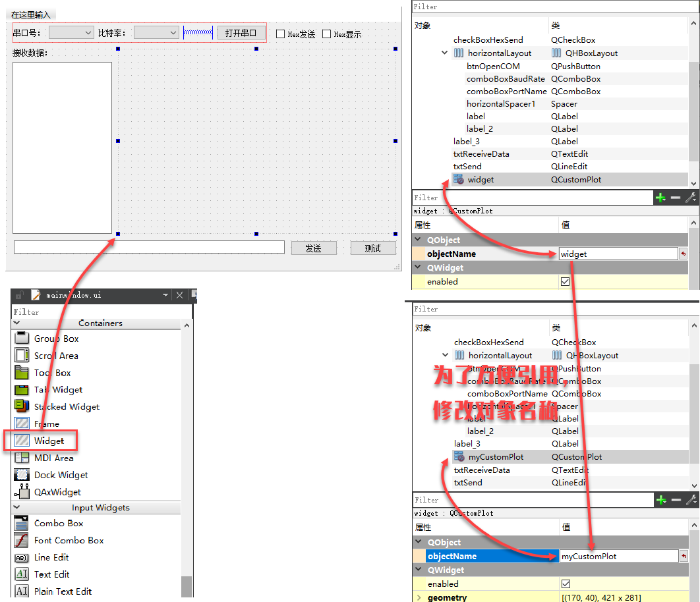The image size is (700, 602).
Task: Click the QAxWidget icon
Action: (22, 492)
